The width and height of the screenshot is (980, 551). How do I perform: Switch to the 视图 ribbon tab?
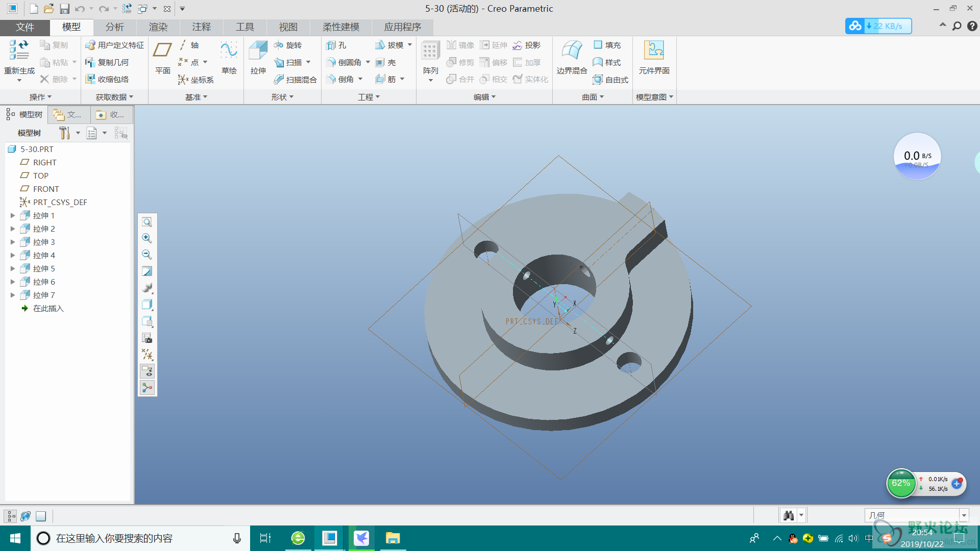pyautogui.click(x=288, y=27)
